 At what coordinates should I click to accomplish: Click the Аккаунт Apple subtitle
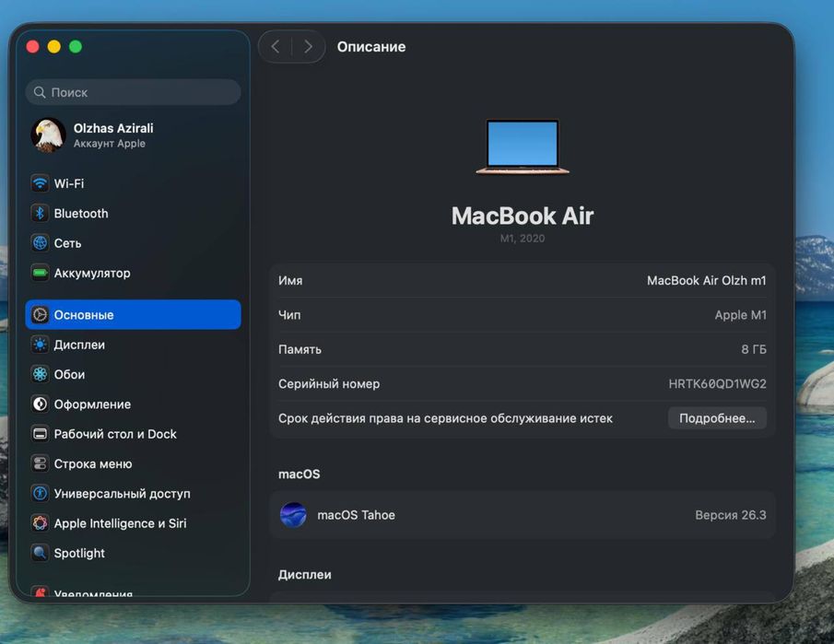(x=109, y=144)
